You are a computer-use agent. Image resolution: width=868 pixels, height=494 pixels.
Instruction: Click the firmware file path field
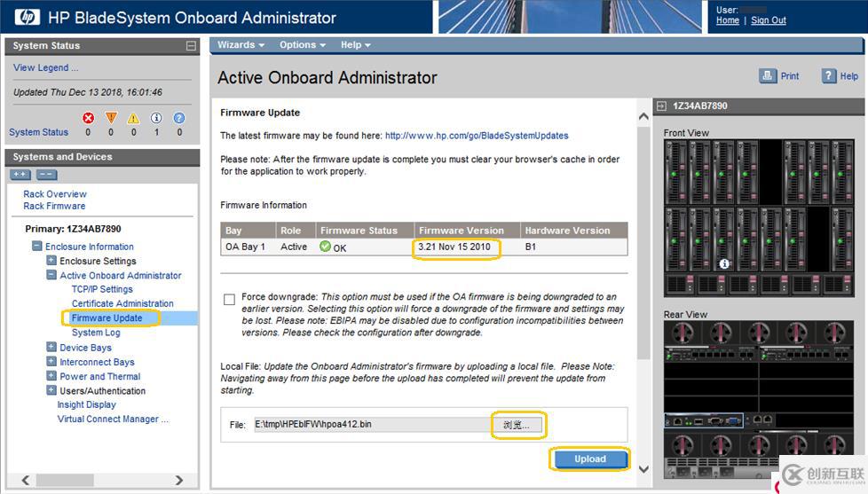pyautogui.click(x=372, y=424)
